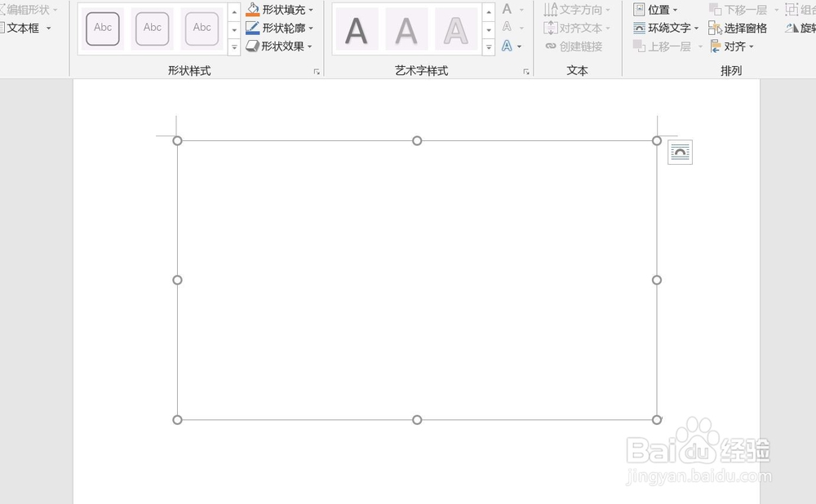This screenshot has height=504, width=816.
Task: Click the Text Effects blue A icon
Action: (x=507, y=46)
